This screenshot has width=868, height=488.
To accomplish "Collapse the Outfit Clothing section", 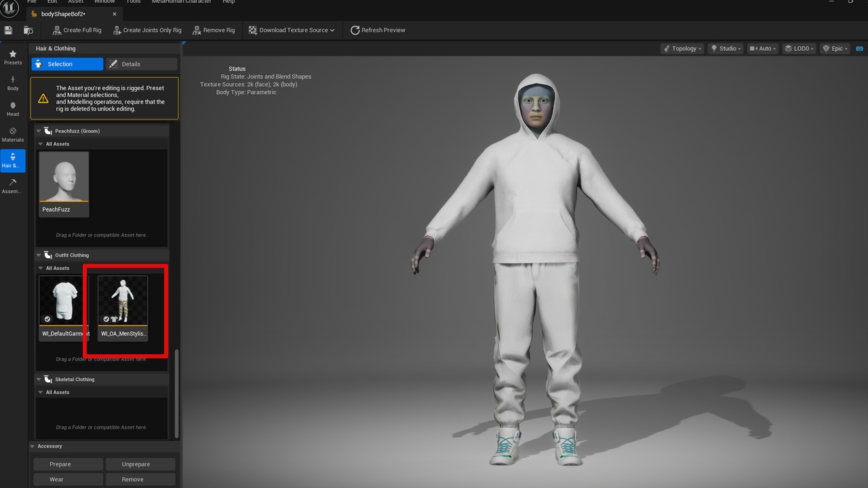I will click(x=39, y=255).
